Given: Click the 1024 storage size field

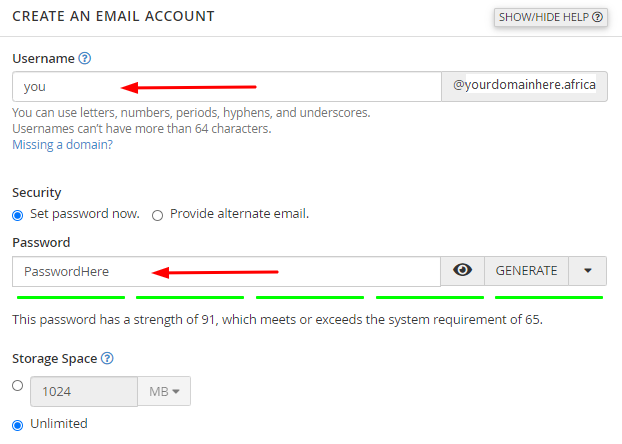Looking at the screenshot, I should click(x=84, y=391).
